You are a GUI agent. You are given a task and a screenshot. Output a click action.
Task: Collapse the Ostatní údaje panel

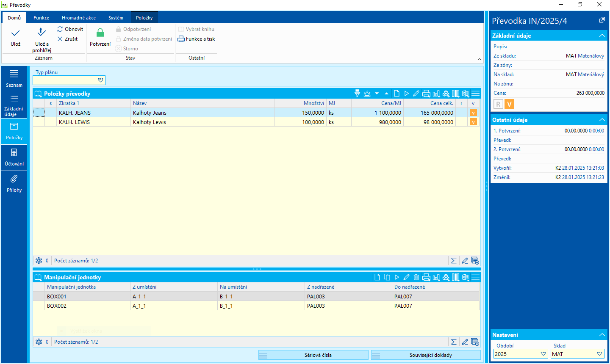click(x=602, y=120)
